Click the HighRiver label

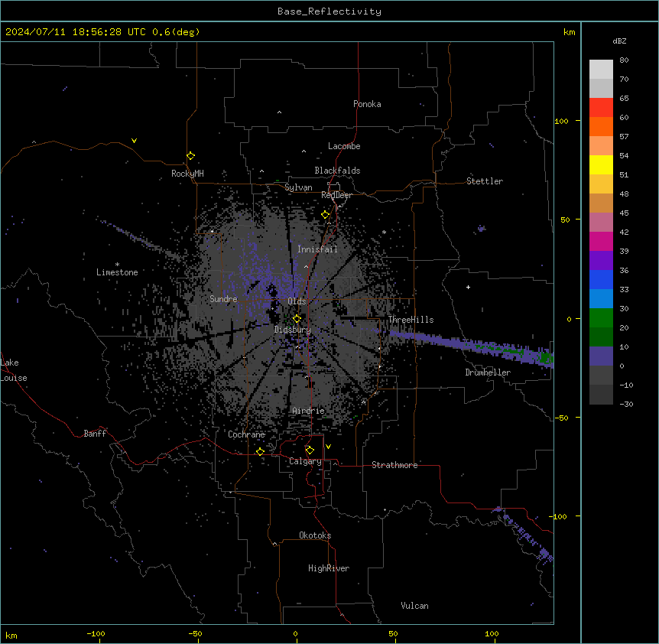pyautogui.click(x=329, y=568)
